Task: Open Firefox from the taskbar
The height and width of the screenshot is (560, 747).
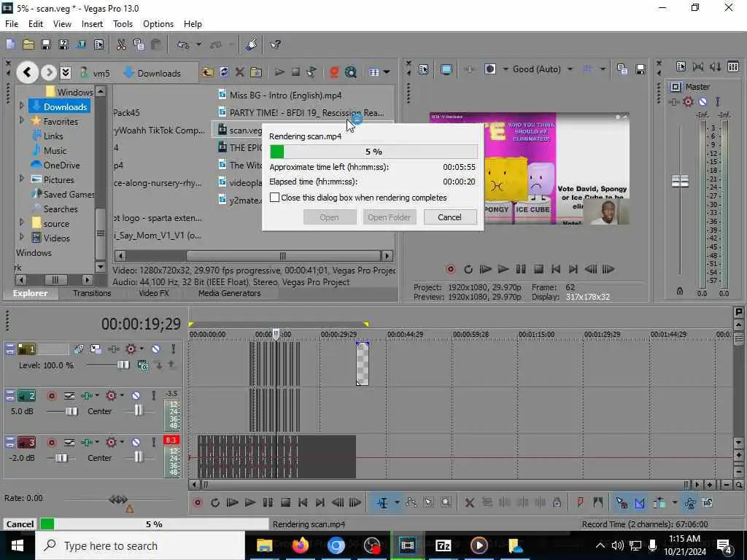Action: (300, 545)
